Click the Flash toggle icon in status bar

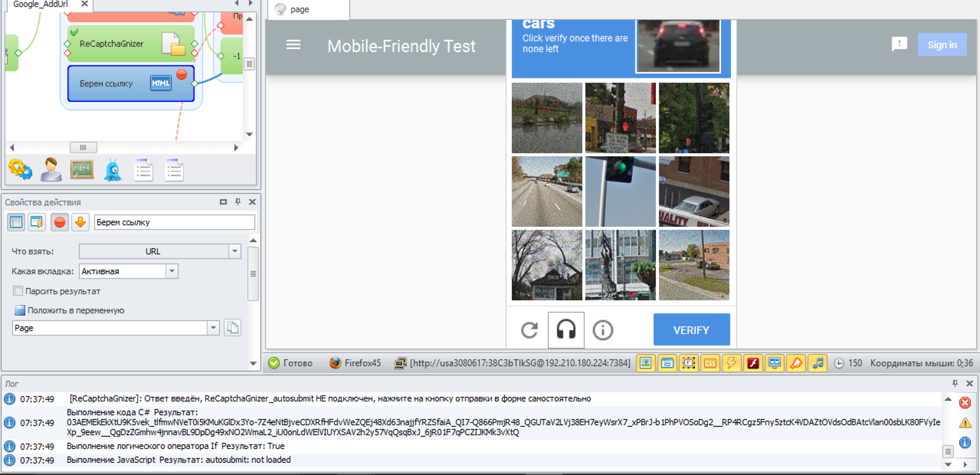pos(753,363)
